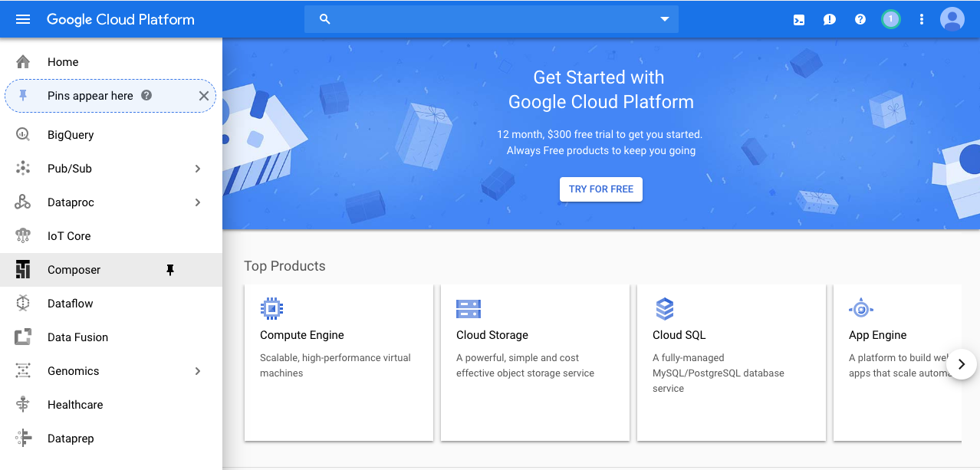Expand the search bar dropdown arrow
The image size is (980, 470).
pyautogui.click(x=665, y=19)
